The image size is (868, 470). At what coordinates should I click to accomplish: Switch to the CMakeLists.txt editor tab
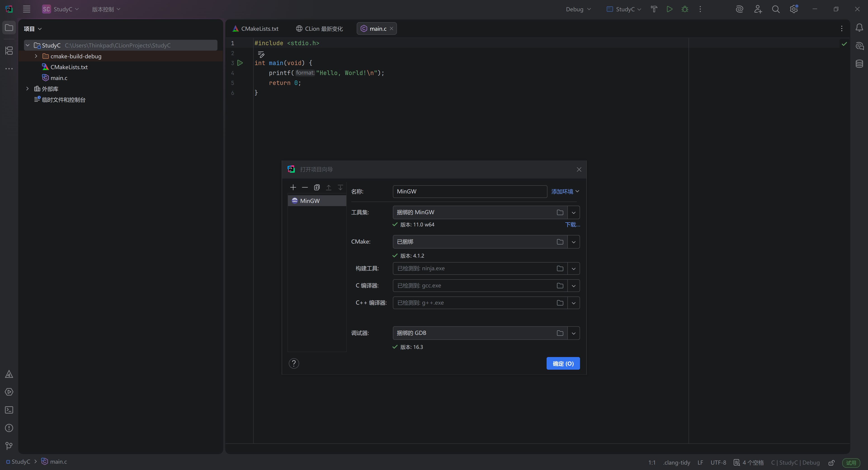[x=256, y=29]
